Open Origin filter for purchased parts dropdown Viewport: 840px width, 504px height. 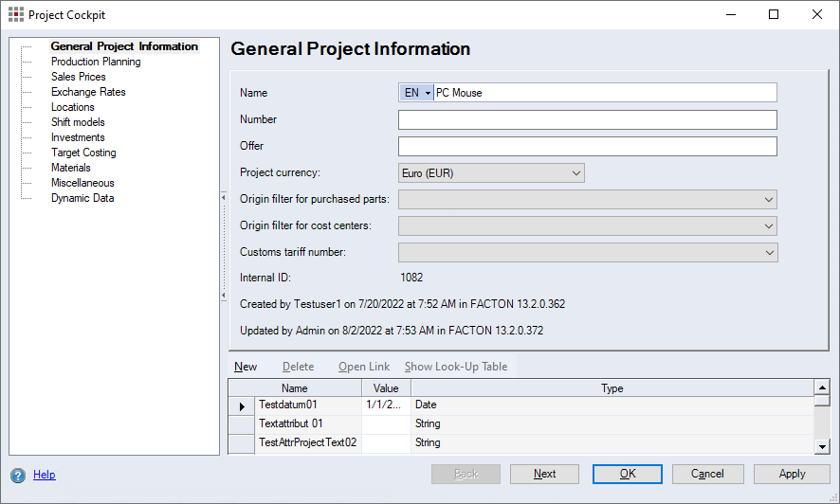[768, 200]
